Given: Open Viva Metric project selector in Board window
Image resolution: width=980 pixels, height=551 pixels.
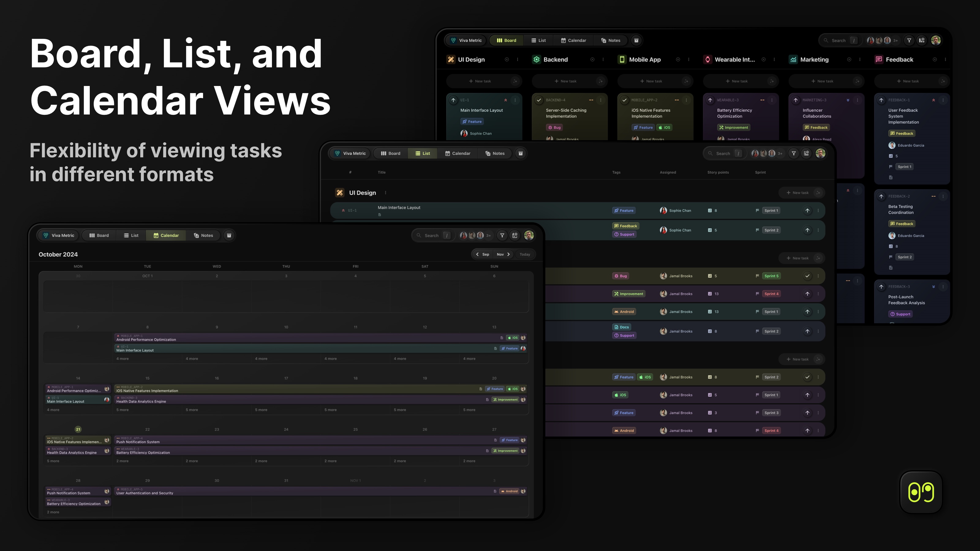Looking at the screenshot, I should tap(466, 40).
